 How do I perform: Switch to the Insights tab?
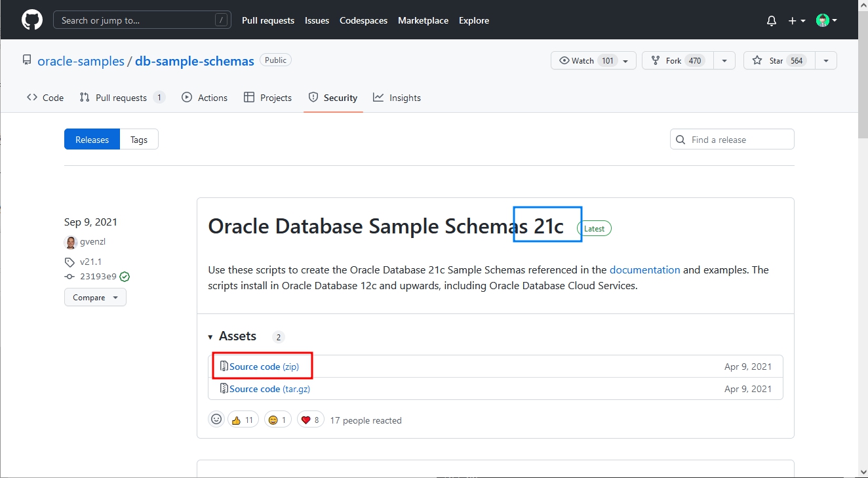397,98
